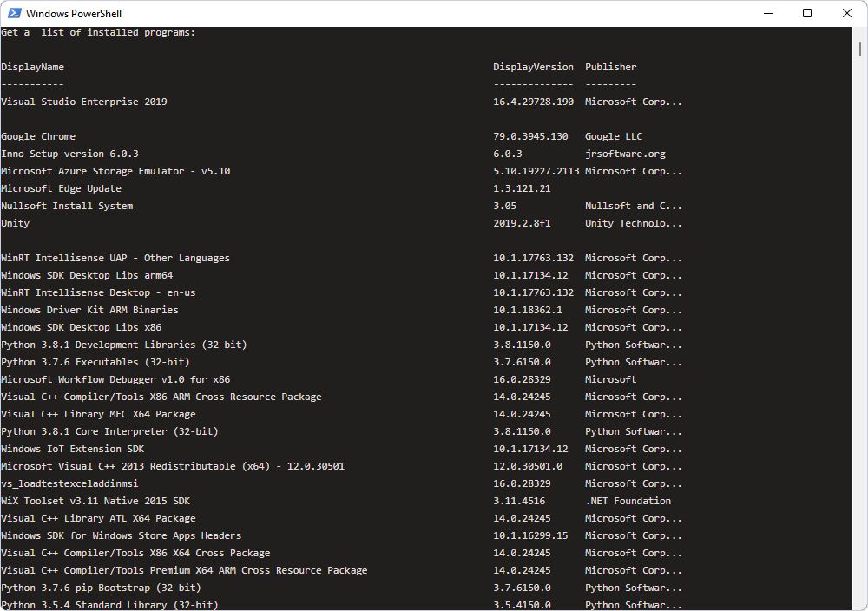Click WiX version 3.11.4516
Image resolution: width=868 pixels, height=611 pixels.
click(x=519, y=501)
